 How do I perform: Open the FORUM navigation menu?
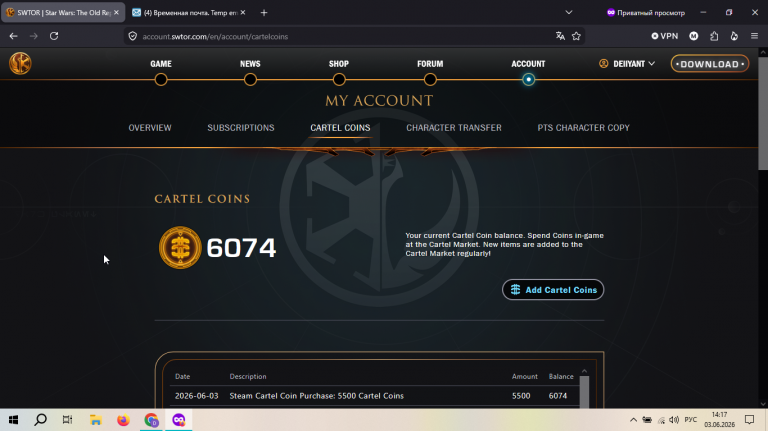(430, 64)
